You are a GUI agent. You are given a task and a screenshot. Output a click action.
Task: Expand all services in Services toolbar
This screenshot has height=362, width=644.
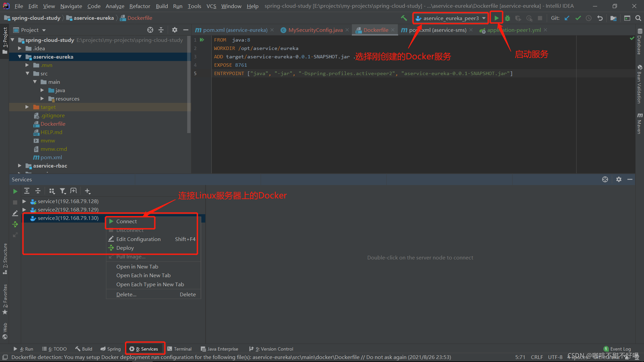click(x=27, y=191)
